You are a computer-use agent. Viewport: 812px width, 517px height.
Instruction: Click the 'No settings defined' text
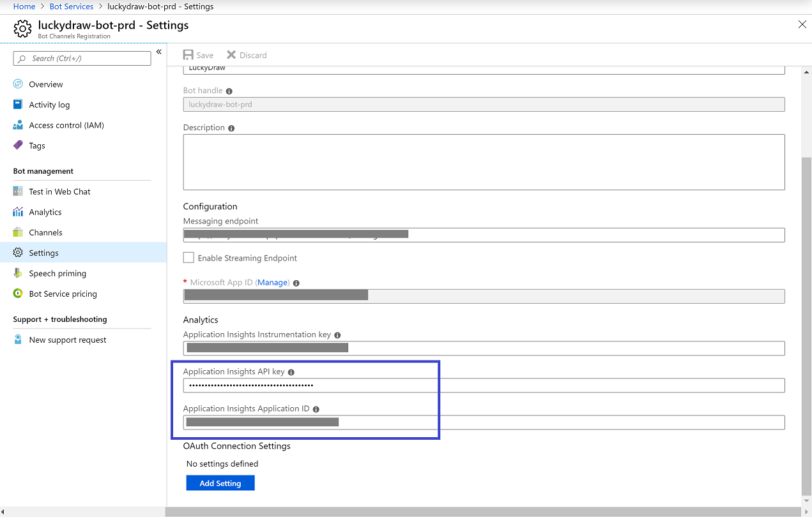[222, 464]
